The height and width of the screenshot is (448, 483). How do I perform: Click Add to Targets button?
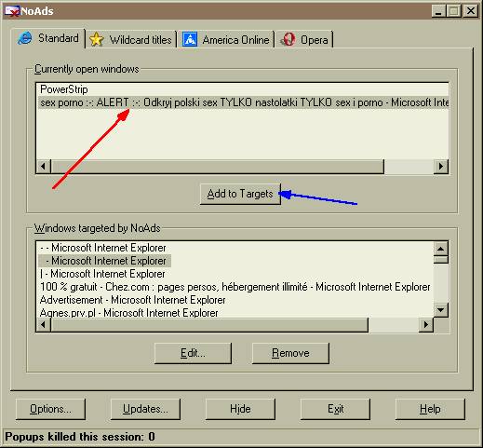pyautogui.click(x=240, y=194)
